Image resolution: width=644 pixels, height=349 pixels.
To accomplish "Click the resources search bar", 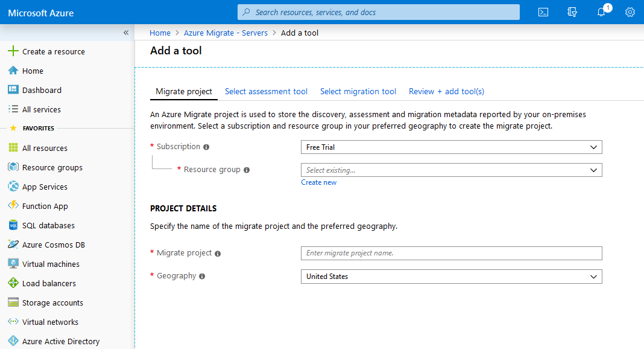I will (x=378, y=12).
